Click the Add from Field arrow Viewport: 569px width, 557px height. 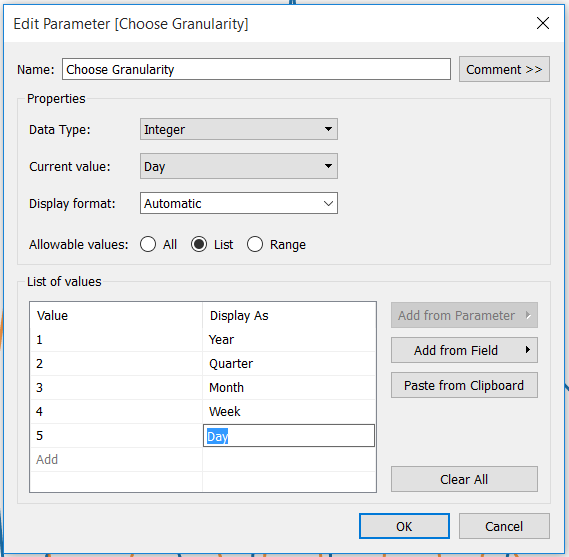point(528,350)
